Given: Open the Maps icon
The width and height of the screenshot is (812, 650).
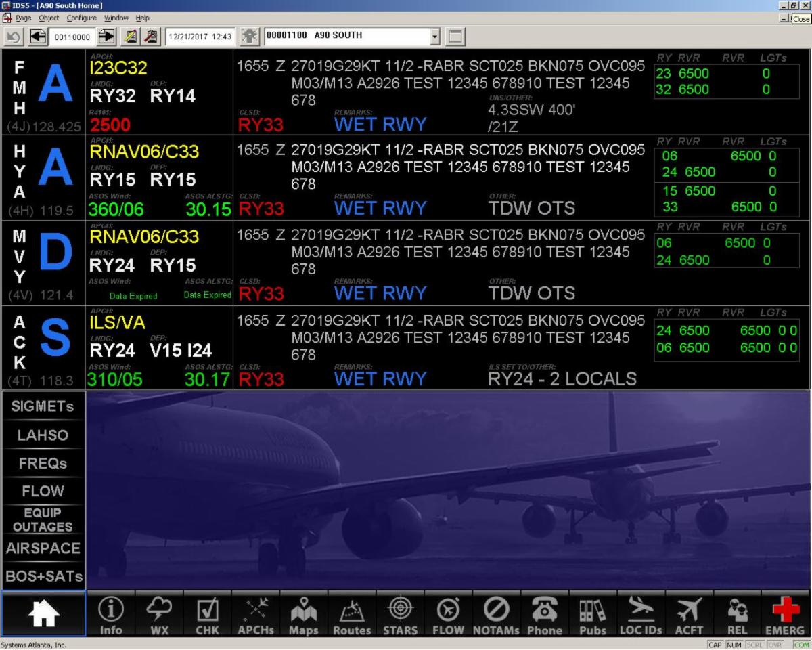Looking at the screenshot, I should click(303, 615).
